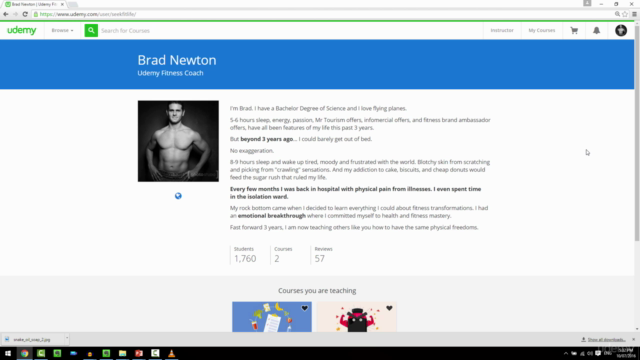Go to My Courses
The width and height of the screenshot is (640, 360).
(542, 30)
